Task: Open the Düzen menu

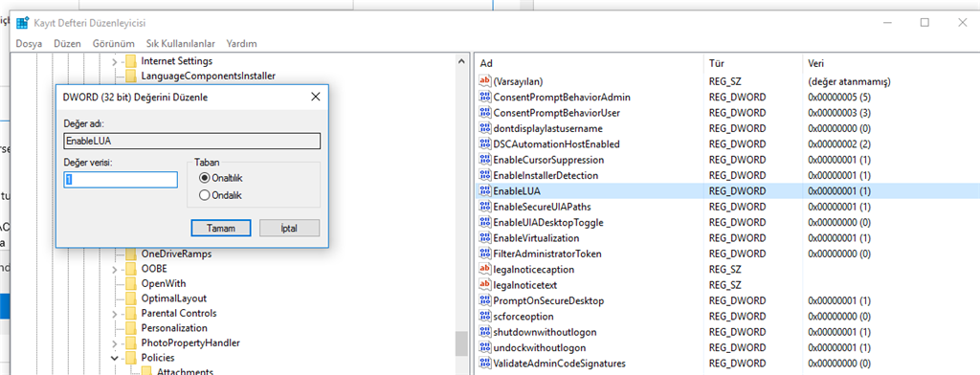Action: coord(68,44)
